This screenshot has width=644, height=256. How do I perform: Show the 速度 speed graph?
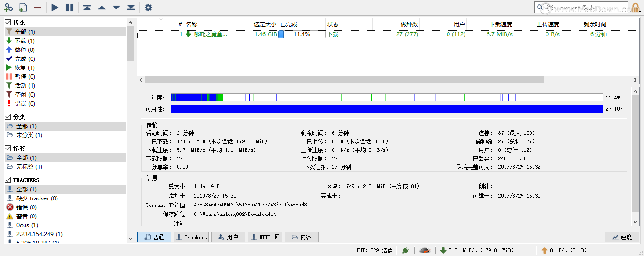click(x=622, y=237)
